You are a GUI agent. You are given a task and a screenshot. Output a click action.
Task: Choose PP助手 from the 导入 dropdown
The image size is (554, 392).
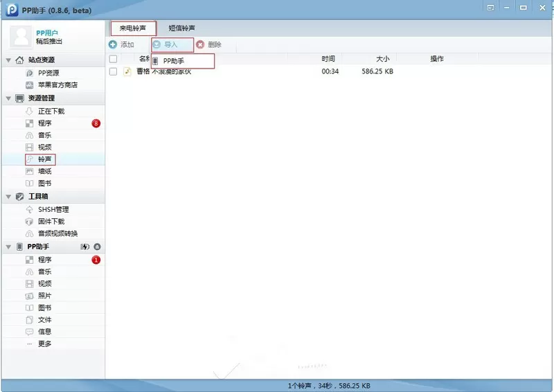[183, 61]
